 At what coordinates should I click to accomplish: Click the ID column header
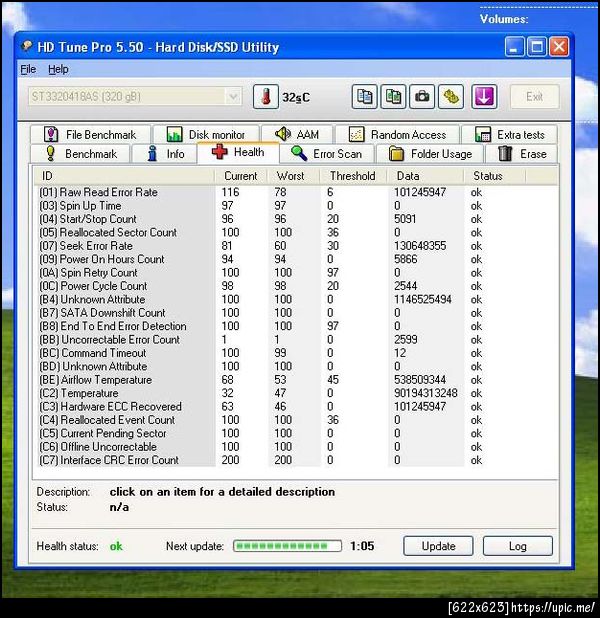pos(124,176)
